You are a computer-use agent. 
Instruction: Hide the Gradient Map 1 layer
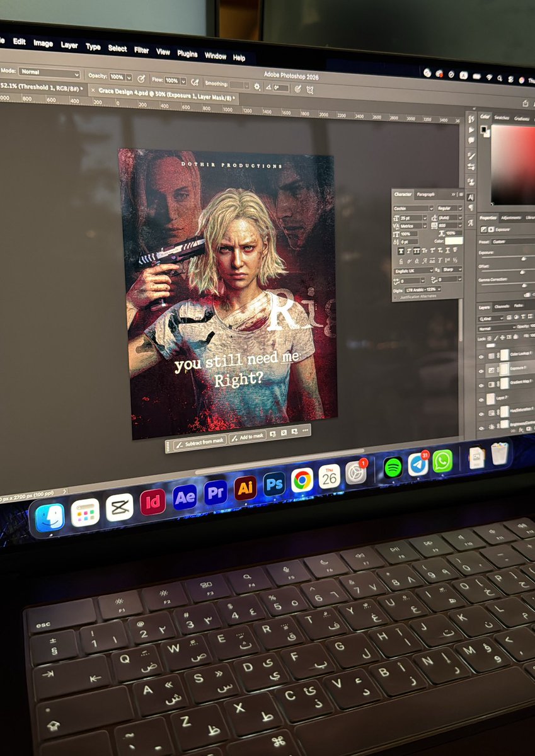pos(481,386)
